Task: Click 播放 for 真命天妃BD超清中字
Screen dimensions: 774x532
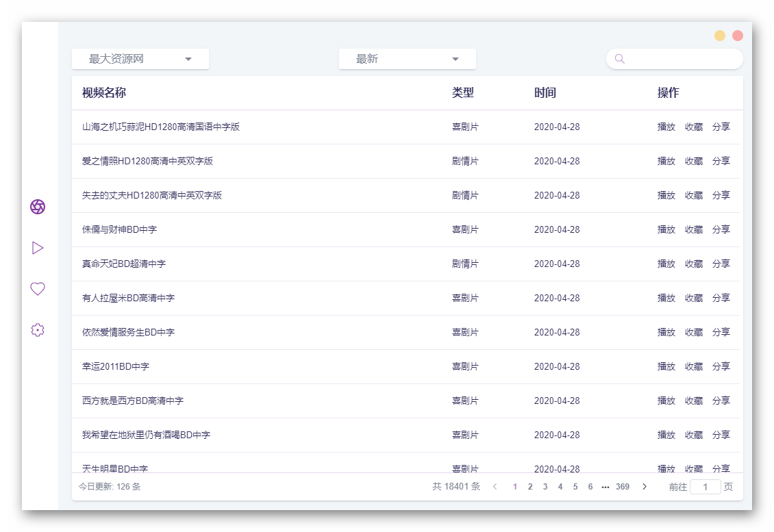Action: pyautogui.click(x=666, y=264)
